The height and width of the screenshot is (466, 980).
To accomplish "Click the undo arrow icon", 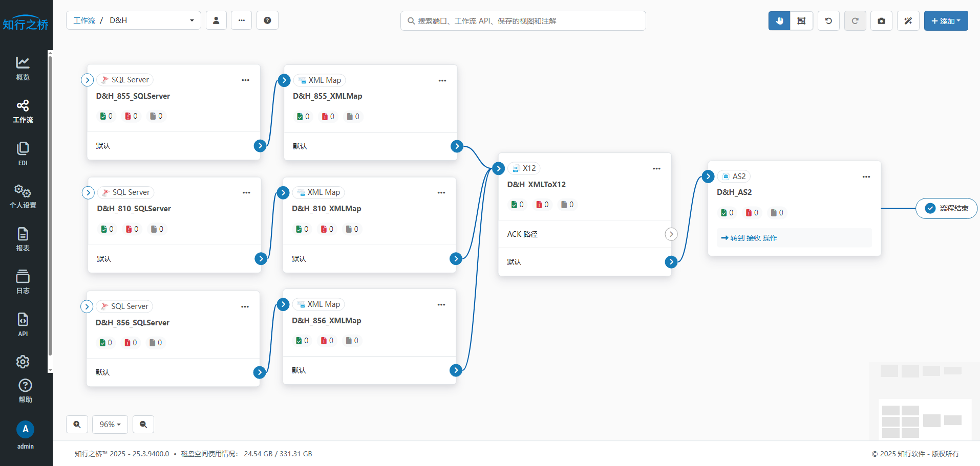I will click(828, 21).
